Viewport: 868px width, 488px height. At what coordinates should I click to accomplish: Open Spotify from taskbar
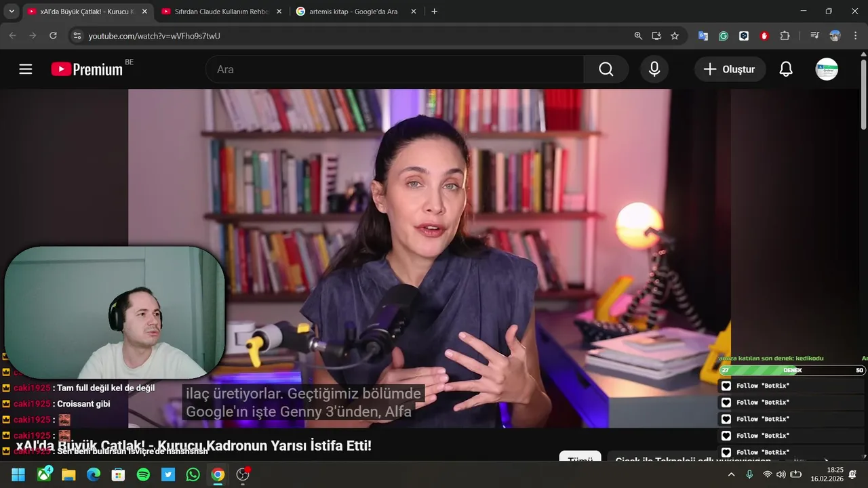143,474
